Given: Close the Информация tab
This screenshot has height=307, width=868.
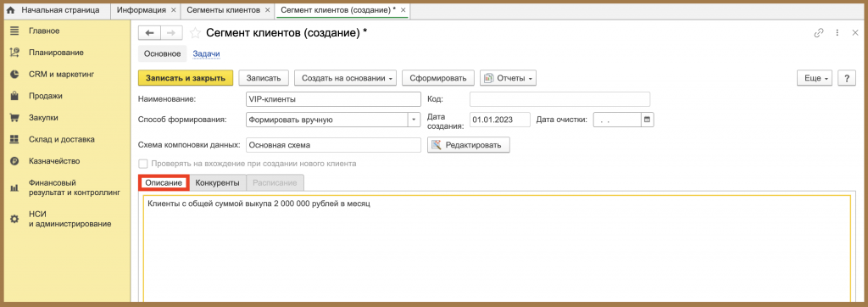Looking at the screenshot, I should [x=174, y=10].
